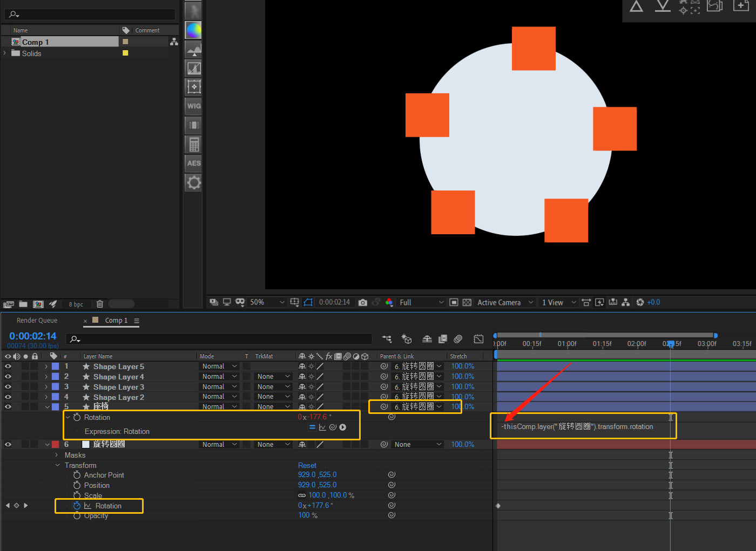
Task: Hide Shape Layer 5 visibility eye
Action: click(x=8, y=366)
